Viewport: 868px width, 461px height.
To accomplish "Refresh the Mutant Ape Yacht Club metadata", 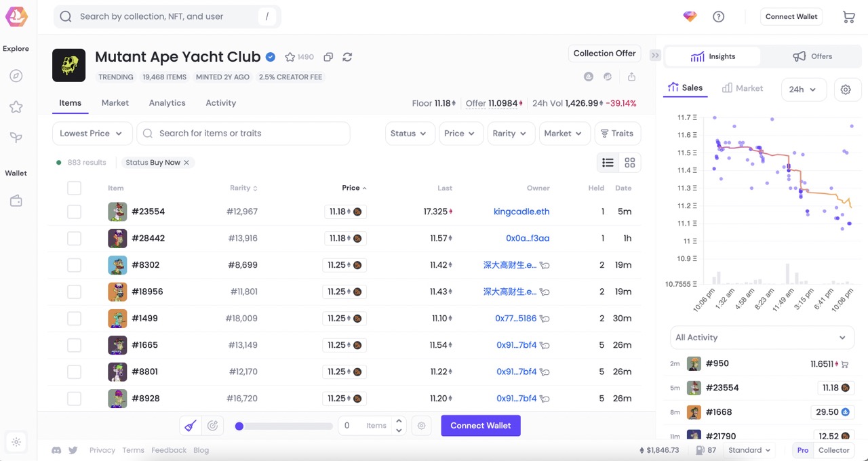I will coord(347,57).
